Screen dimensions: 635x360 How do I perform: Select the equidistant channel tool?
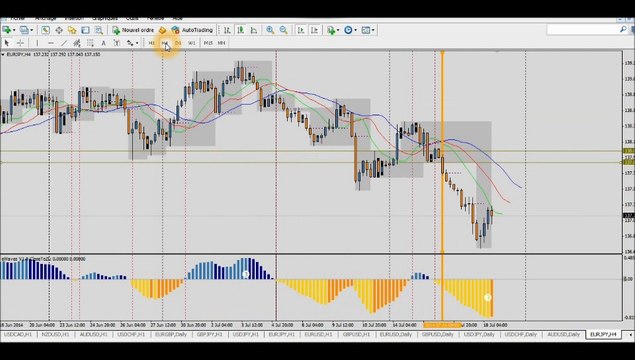(77, 43)
